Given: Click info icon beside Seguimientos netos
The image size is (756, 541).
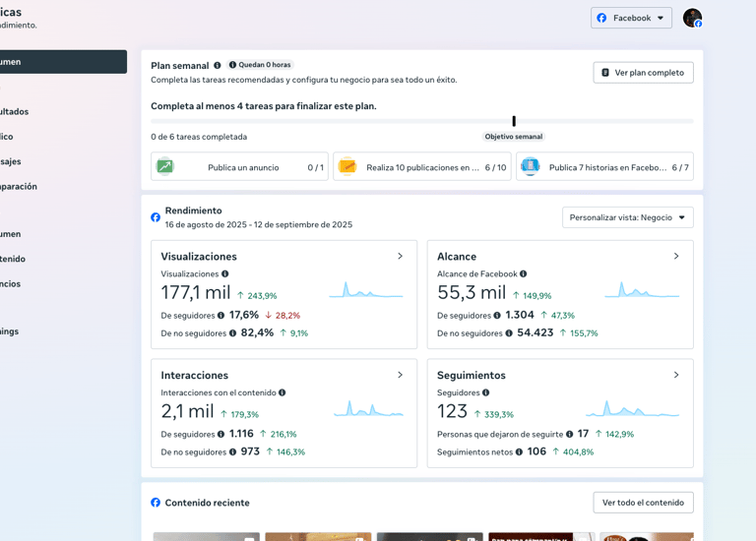Looking at the screenshot, I should tap(519, 451).
